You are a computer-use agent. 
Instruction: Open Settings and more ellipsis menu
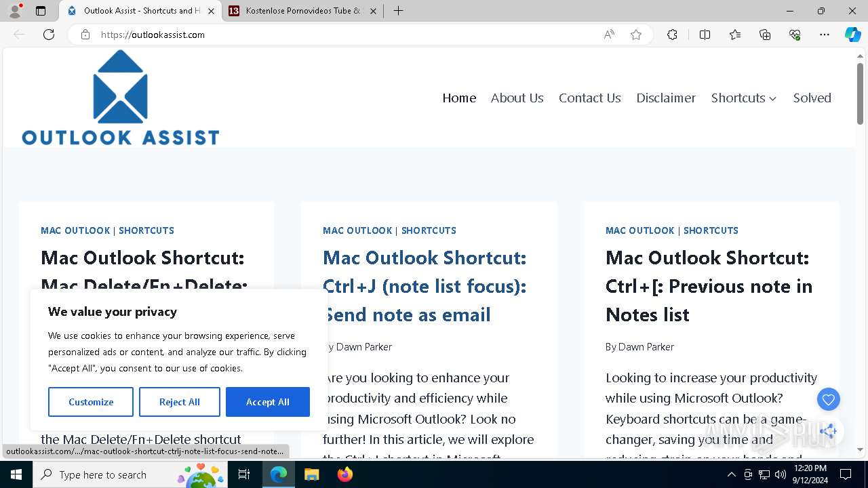pos(825,35)
